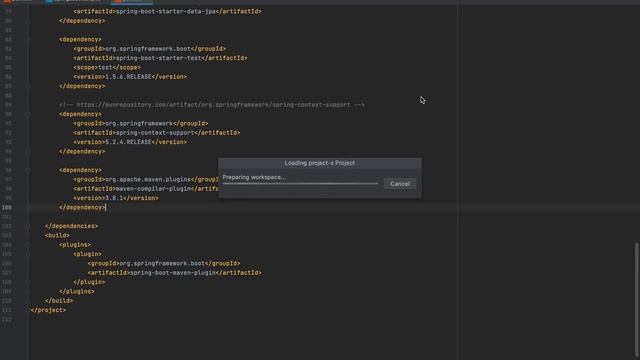The image size is (640, 360).
Task: Collapse the <plugins> block with its fold marker
Action: 28,245
